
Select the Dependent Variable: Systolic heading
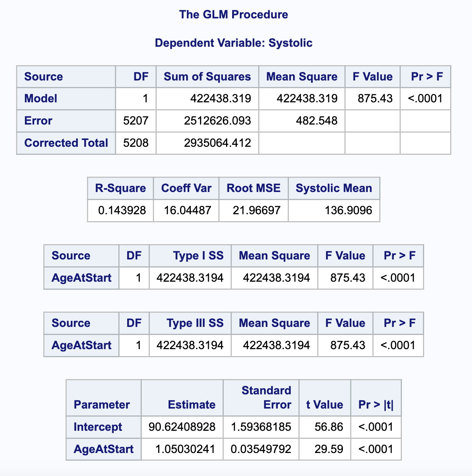[x=233, y=43]
